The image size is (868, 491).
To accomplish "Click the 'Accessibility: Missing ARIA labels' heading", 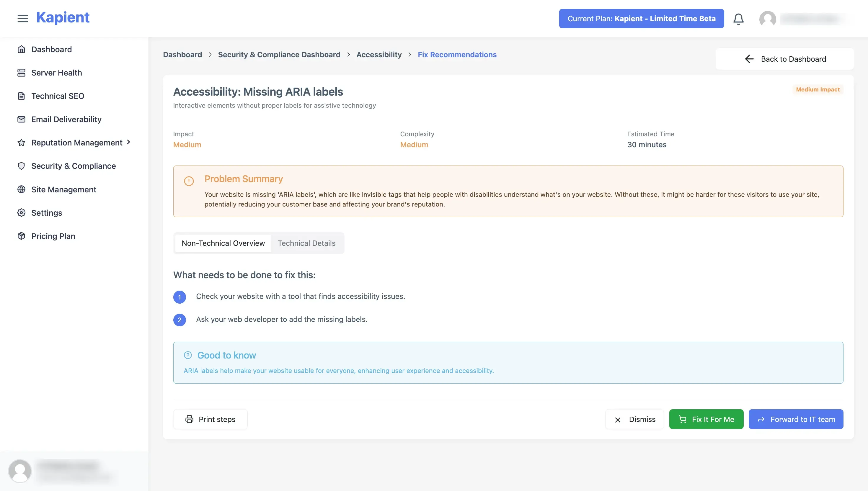I will (258, 91).
